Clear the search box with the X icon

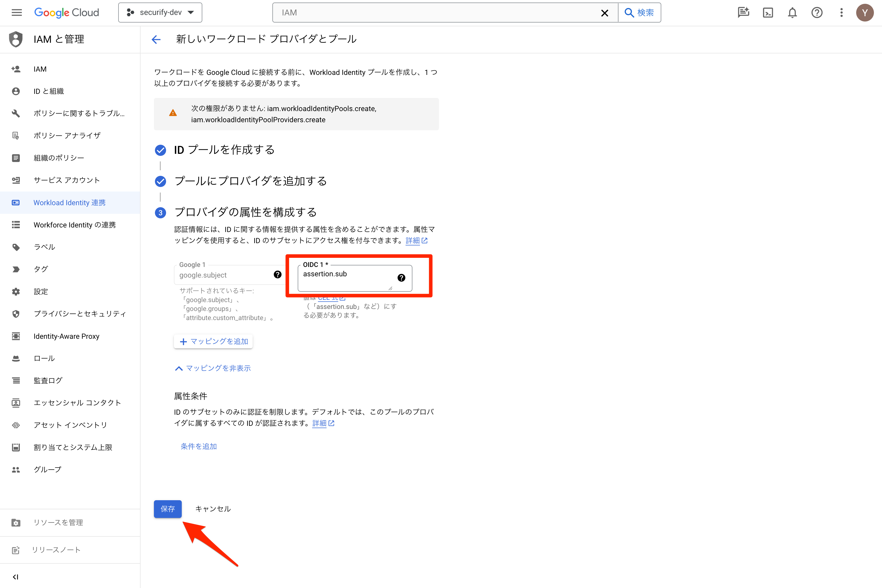604,13
